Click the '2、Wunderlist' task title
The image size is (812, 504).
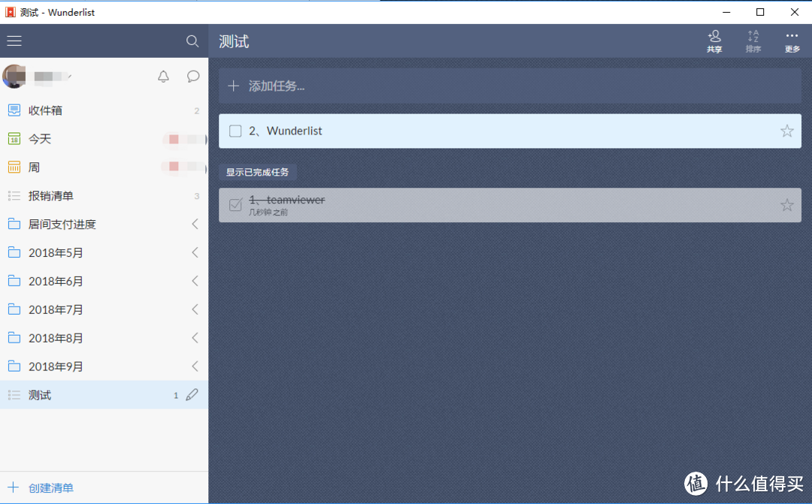click(286, 131)
